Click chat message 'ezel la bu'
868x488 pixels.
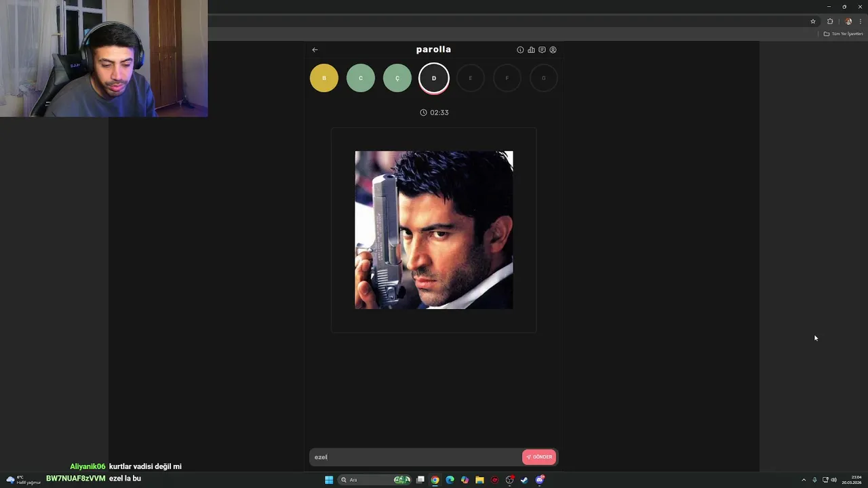[x=125, y=479]
